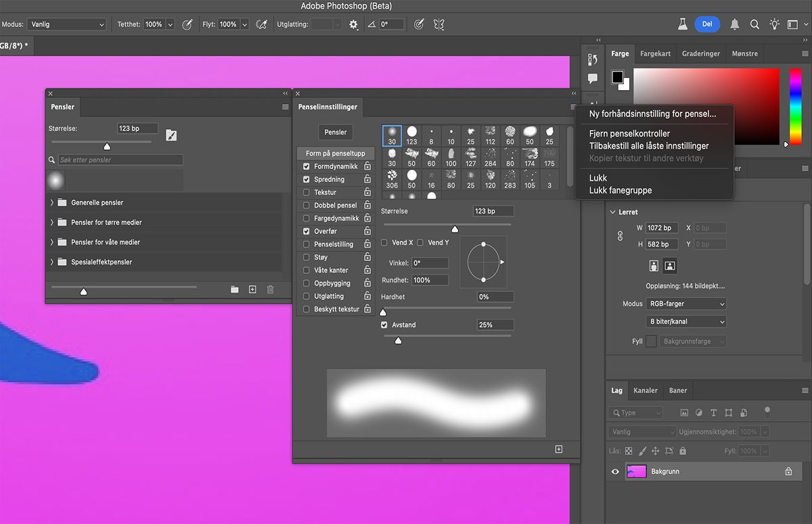Image resolution: width=812 pixels, height=524 pixels.
Task: Open the Modus Vanlig dropdown
Action: point(66,24)
